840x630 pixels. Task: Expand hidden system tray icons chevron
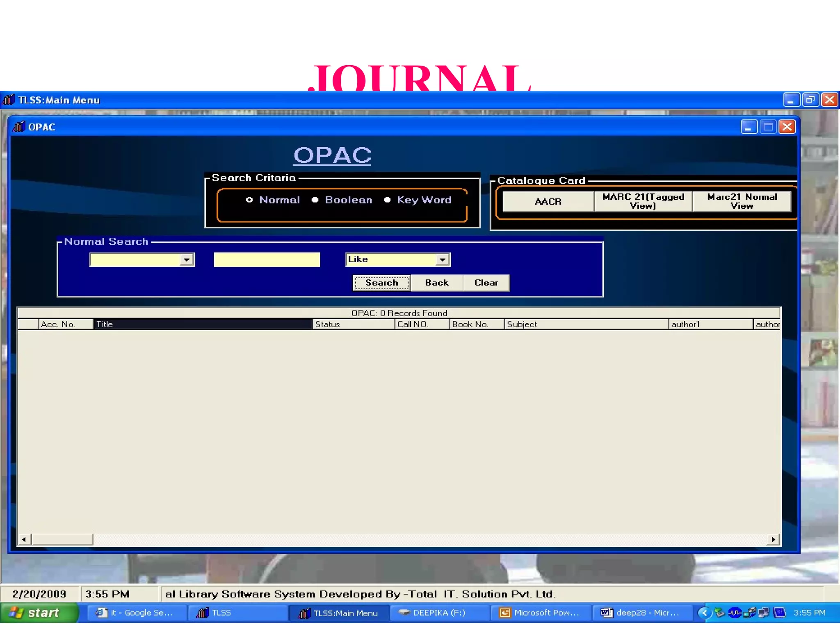point(704,613)
